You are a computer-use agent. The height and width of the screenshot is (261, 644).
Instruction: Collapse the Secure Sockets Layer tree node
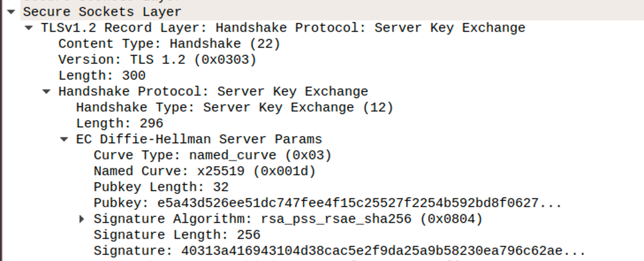[x=12, y=12]
